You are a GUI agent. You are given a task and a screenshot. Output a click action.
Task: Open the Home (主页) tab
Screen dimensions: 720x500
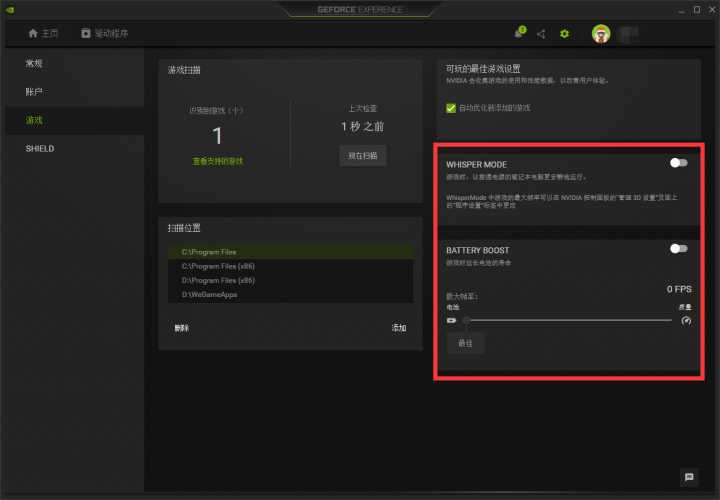(43, 34)
